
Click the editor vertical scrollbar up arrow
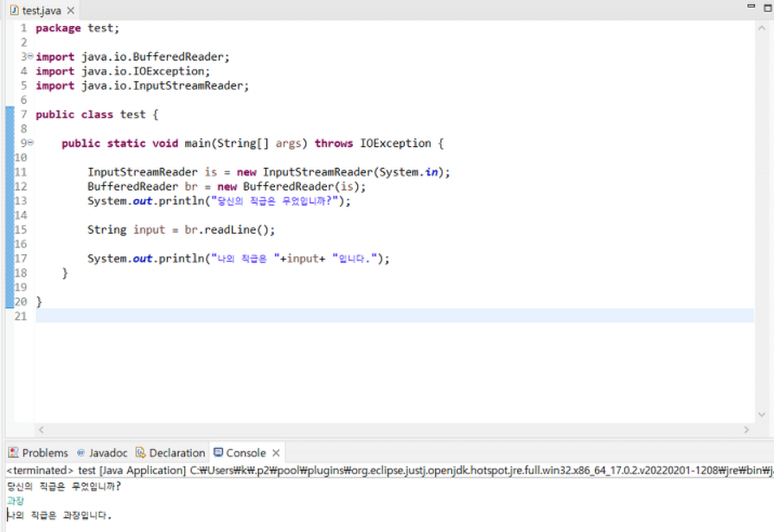tap(762, 29)
